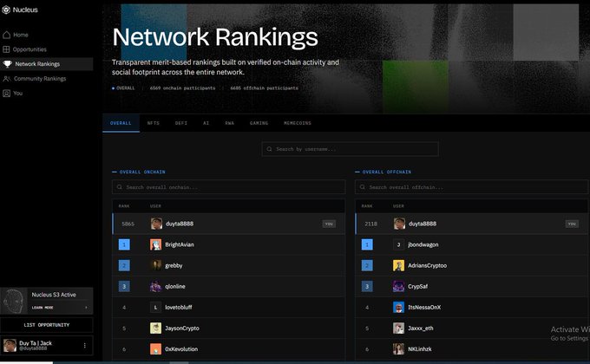Click the search icon in username search
Image resolution: width=590 pixels, height=364 pixels.
[x=270, y=149]
